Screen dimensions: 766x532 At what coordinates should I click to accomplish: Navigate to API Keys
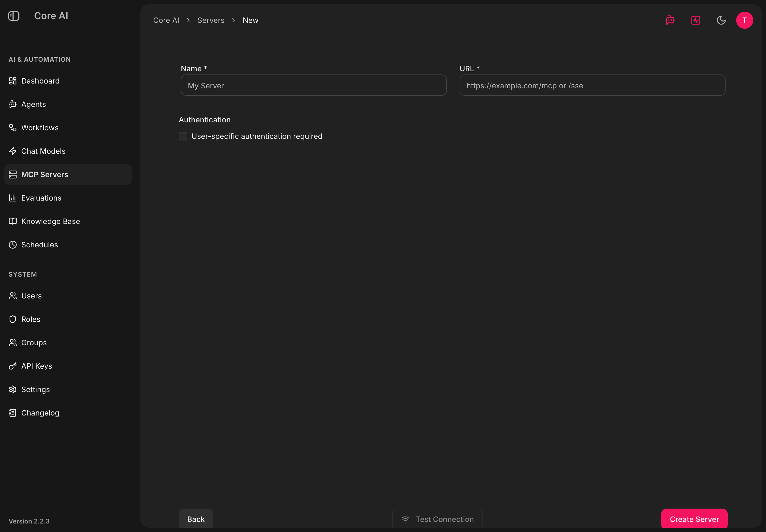[68, 366]
